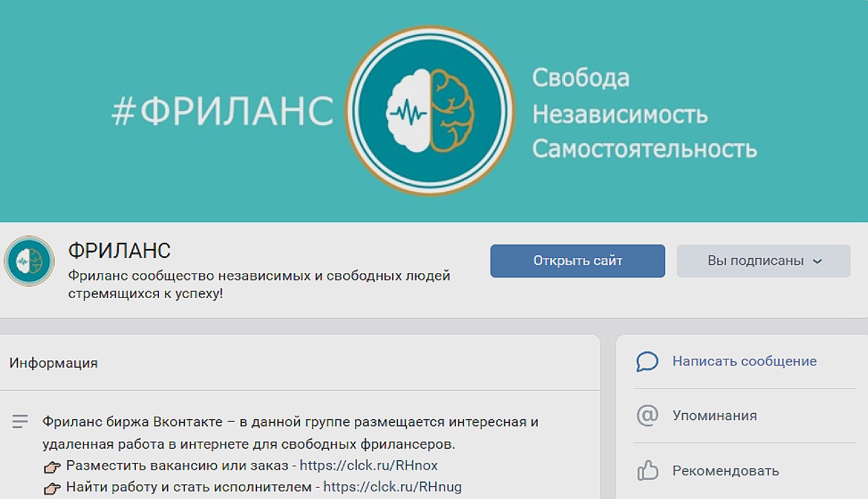Click the brain logo in cover banner
The width and height of the screenshot is (868, 499).
[430, 110]
